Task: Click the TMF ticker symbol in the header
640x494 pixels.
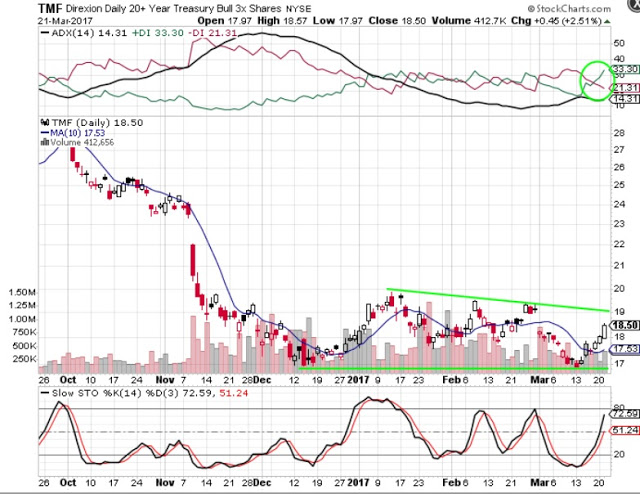Action: click(x=51, y=8)
